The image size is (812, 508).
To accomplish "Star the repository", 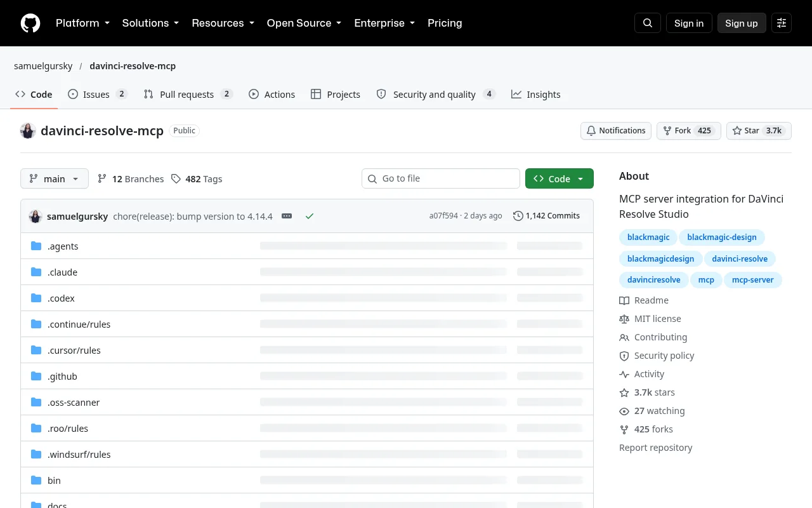I will [759, 131].
